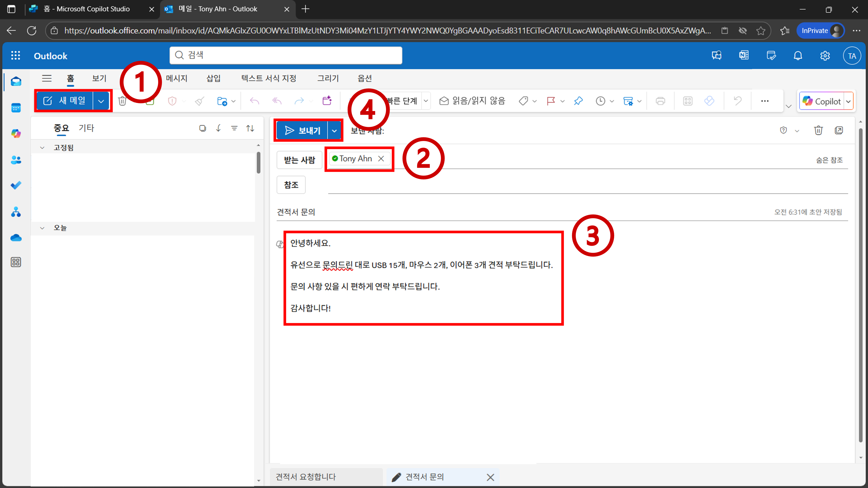The width and height of the screenshot is (868, 488).
Task: Open the To Do checkmark icon
Action: click(16, 185)
